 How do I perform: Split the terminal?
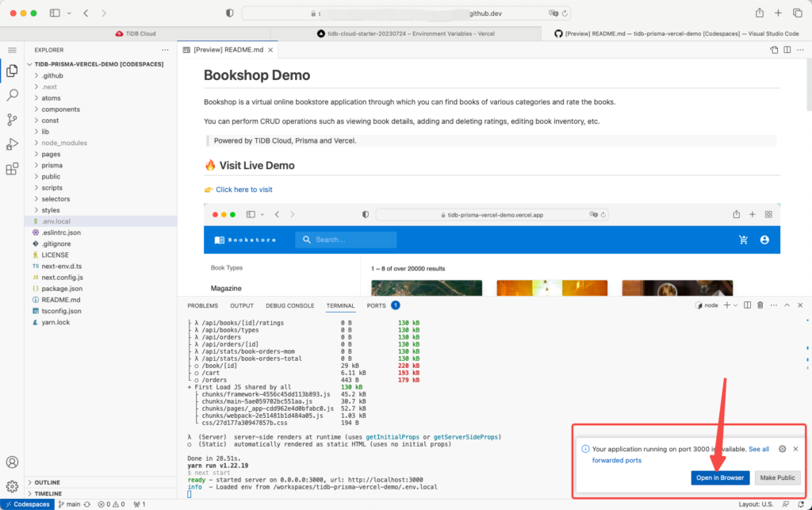point(746,305)
